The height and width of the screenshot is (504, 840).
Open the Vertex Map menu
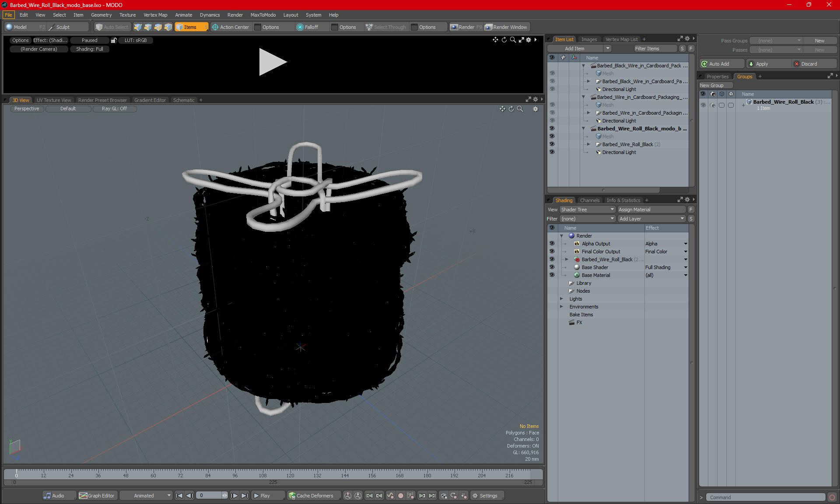[x=155, y=15]
